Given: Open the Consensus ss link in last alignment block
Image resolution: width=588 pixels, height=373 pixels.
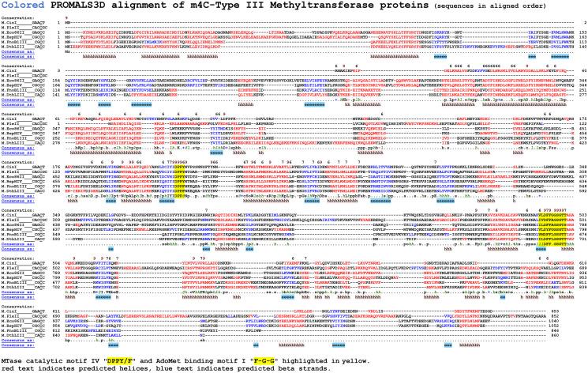Looking at the screenshot, I should point(18,345).
